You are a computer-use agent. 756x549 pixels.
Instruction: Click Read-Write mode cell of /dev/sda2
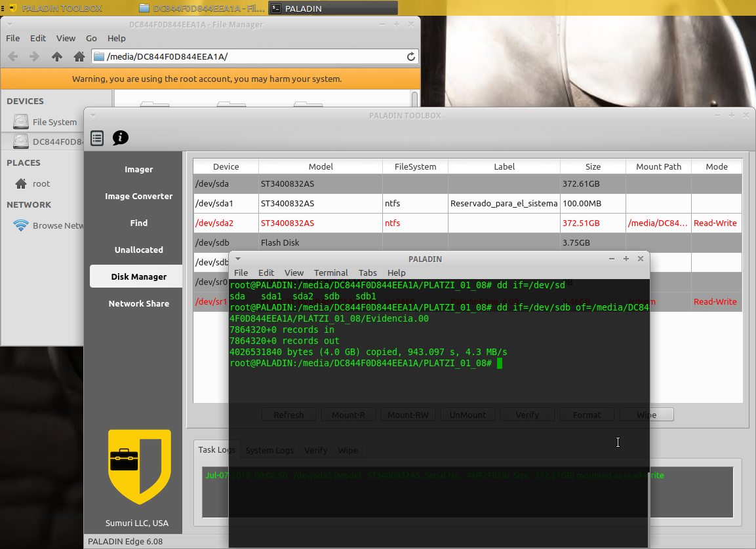tap(717, 223)
